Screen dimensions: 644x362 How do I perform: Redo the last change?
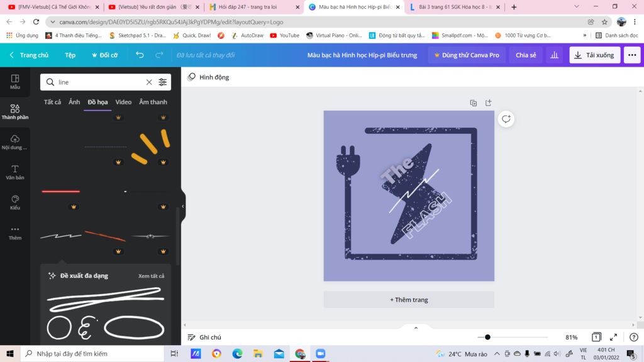(159, 55)
